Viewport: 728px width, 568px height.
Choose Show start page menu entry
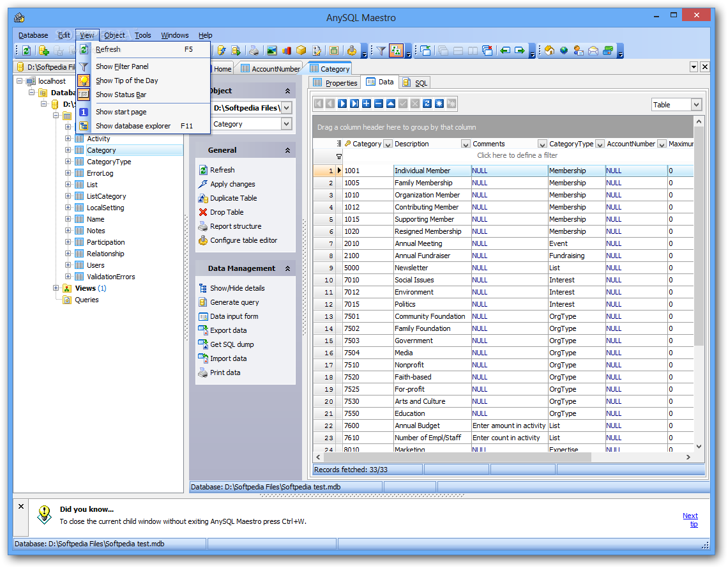pos(144,112)
